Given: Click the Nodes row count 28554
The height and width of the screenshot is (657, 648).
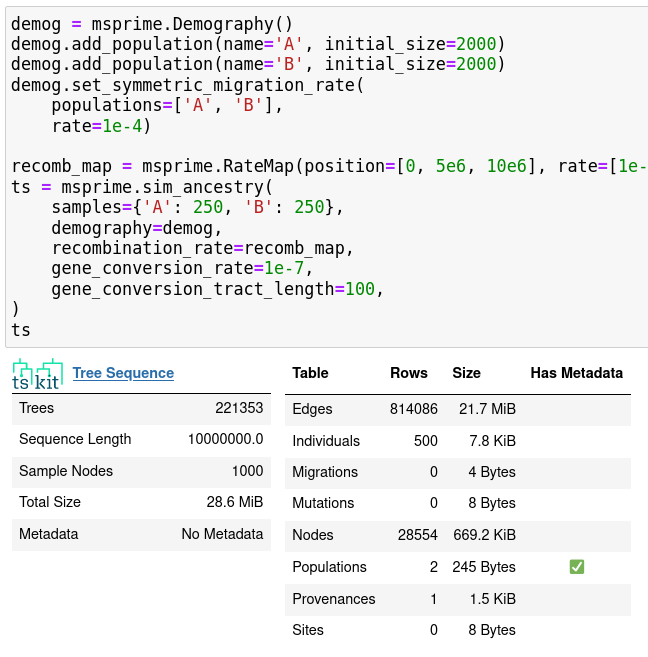Looking at the screenshot, I should (x=417, y=535).
